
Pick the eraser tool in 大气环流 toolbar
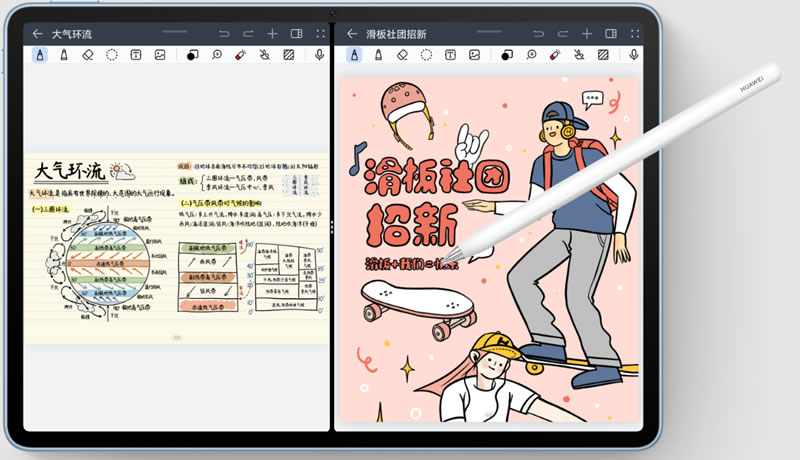88,55
